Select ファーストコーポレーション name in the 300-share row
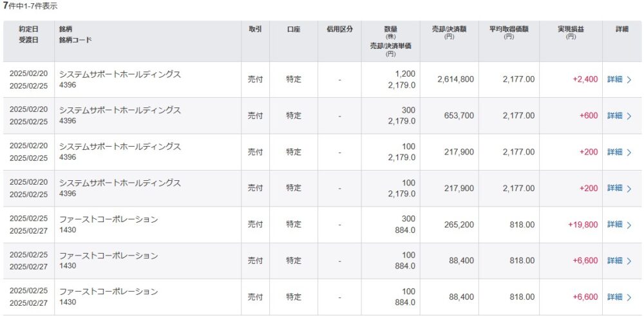The height and width of the screenshot is (316, 644). point(108,219)
